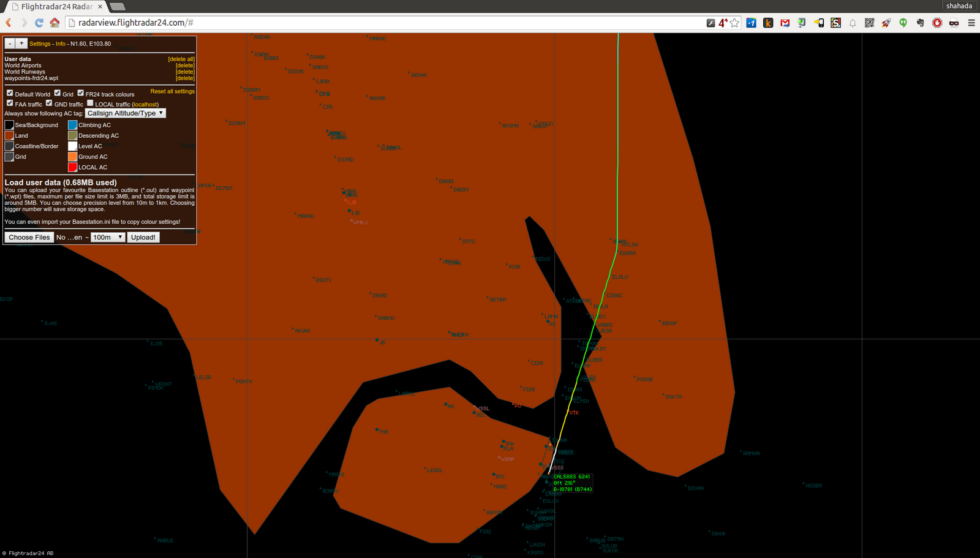Enable the LOCAL traffic checkbox
The image size is (980, 558).
(x=90, y=103)
